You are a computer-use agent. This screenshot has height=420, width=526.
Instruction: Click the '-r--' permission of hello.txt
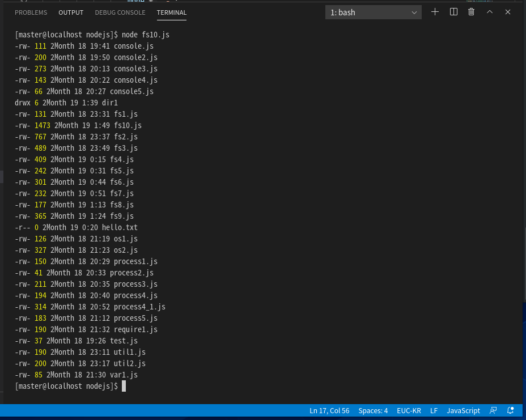coord(23,228)
